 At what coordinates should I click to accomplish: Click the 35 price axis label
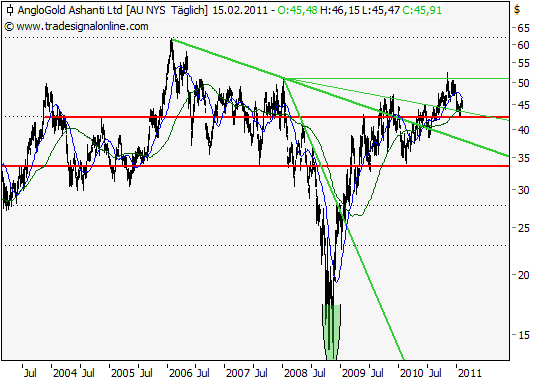[523, 158]
